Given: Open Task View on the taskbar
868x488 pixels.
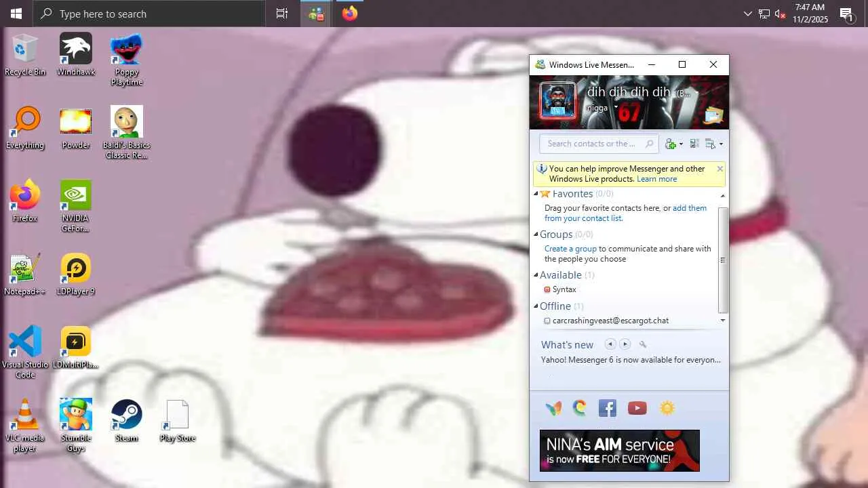Looking at the screenshot, I should click(282, 14).
